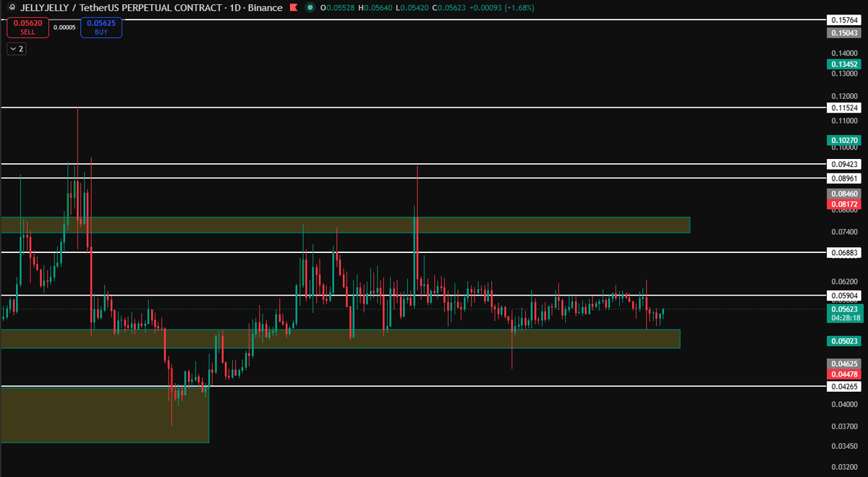Select the gray 0.15043 price label
The height and width of the screenshot is (477, 868).
(x=844, y=33)
